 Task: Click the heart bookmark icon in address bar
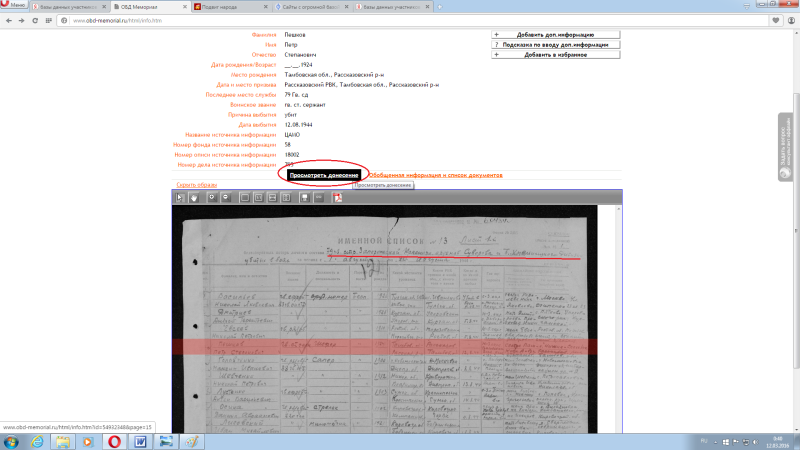[x=776, y=20]
